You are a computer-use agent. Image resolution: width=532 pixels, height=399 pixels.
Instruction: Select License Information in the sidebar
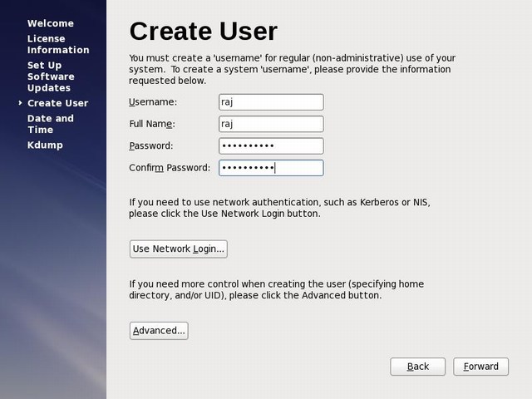[x=58, y=44]
